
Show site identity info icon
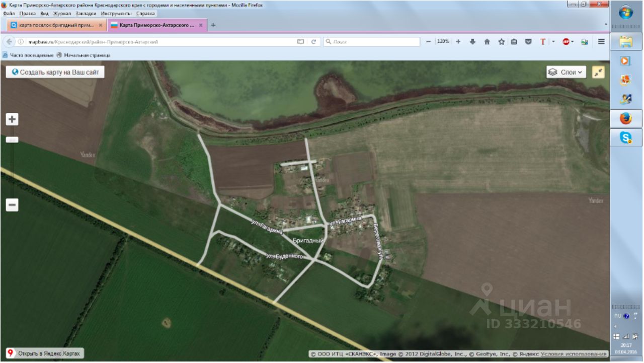click(21, 42)
